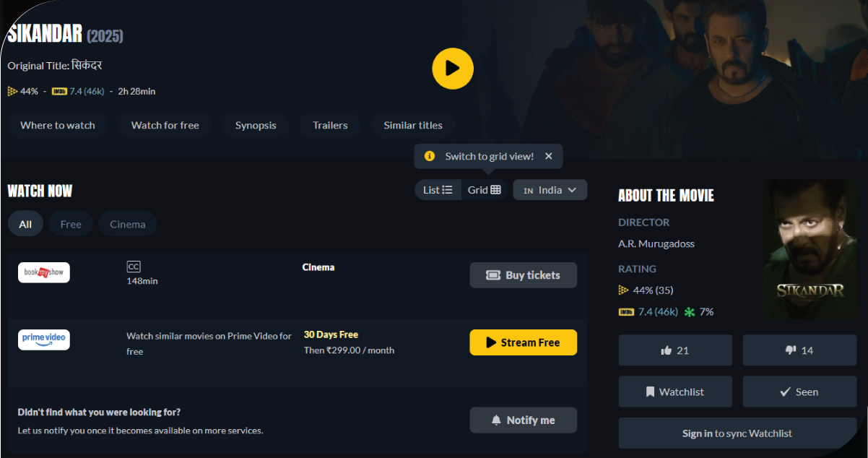Like the movie with thumbs up

click(x=675, y=350)
